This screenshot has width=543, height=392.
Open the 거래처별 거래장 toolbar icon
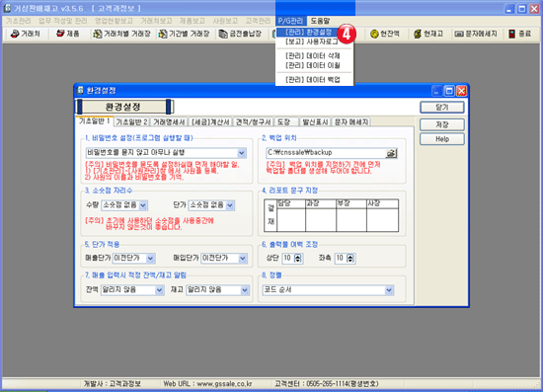(121, 34)
